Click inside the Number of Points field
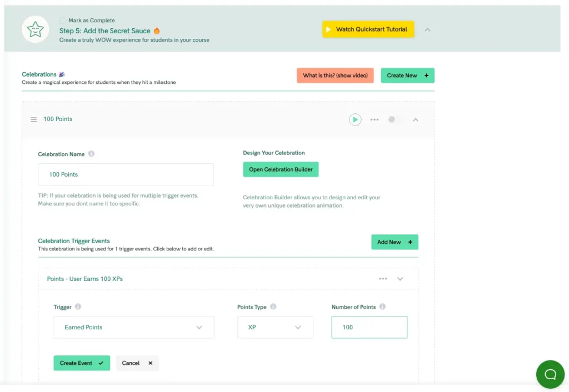Viewport: 569px width, 392px height. (369, 327)
